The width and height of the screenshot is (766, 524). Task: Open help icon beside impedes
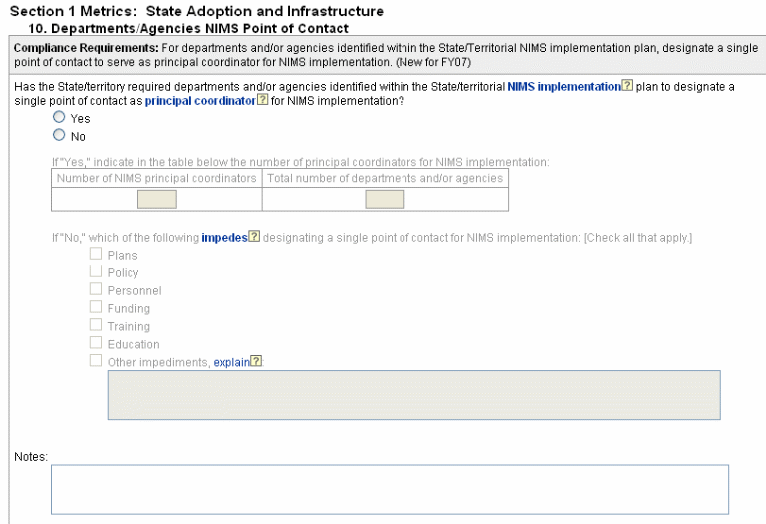pyautogui.click(x=254, y=237)
